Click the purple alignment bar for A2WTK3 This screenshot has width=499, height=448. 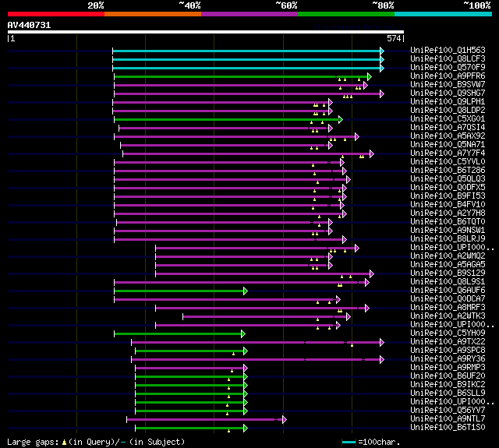[265, 316]
